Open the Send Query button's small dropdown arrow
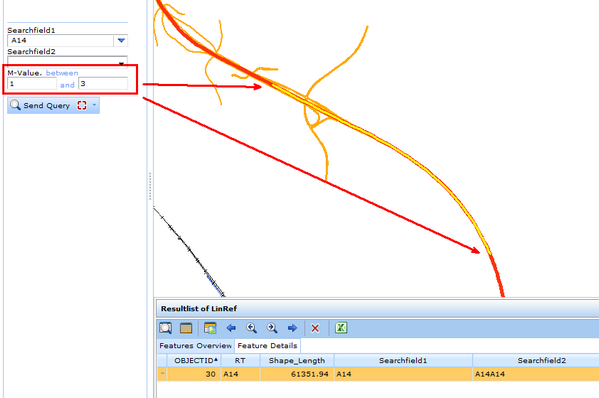 coord(94,105)
